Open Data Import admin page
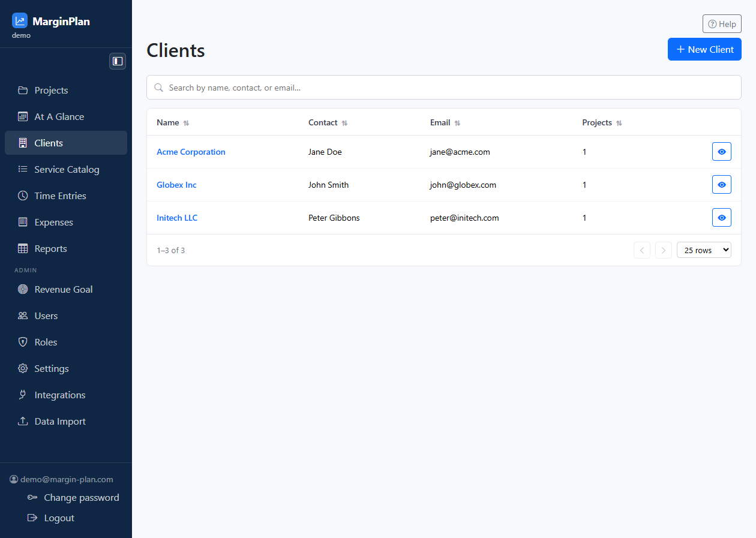 [x=66, y=422]
